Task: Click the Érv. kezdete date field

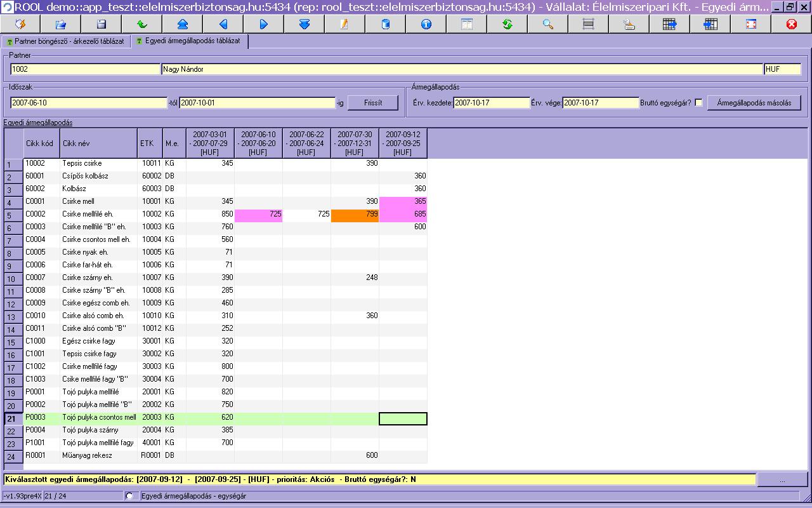Action: (x=491, y=103)
